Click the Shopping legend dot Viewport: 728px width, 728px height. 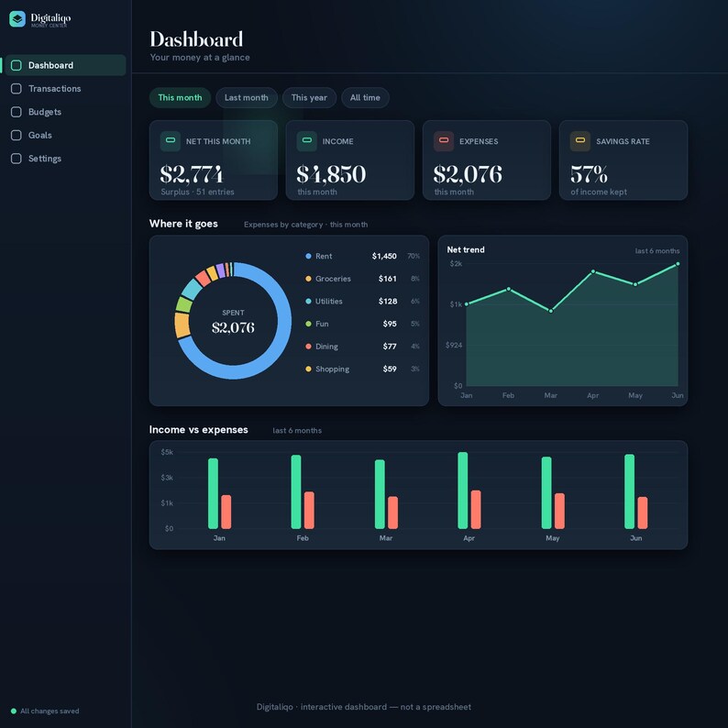(x=308, y=370)
